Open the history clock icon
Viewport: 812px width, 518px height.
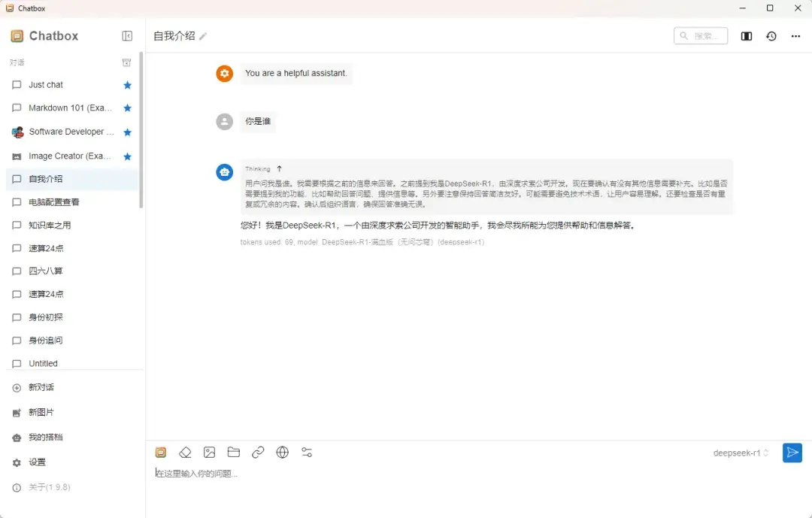[771, 36]
